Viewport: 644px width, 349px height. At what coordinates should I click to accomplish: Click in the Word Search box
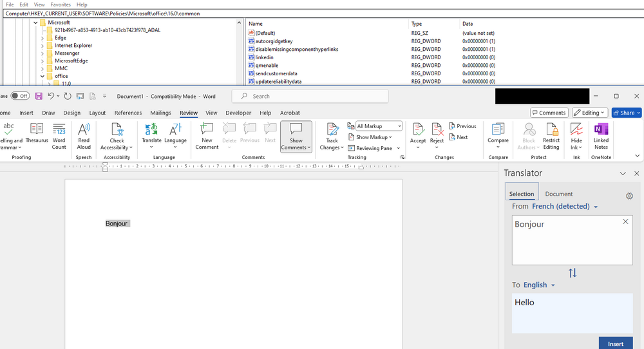tap(310, 96)
